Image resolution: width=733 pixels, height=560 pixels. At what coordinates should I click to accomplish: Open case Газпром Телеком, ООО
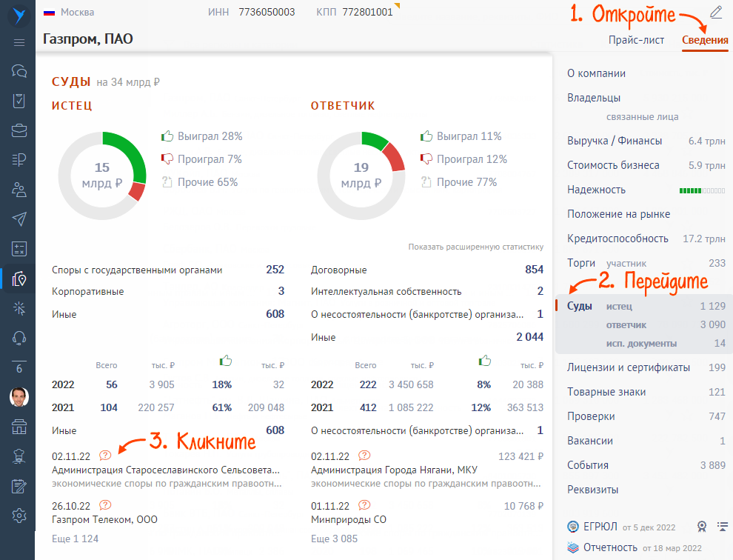pos(104,519)
